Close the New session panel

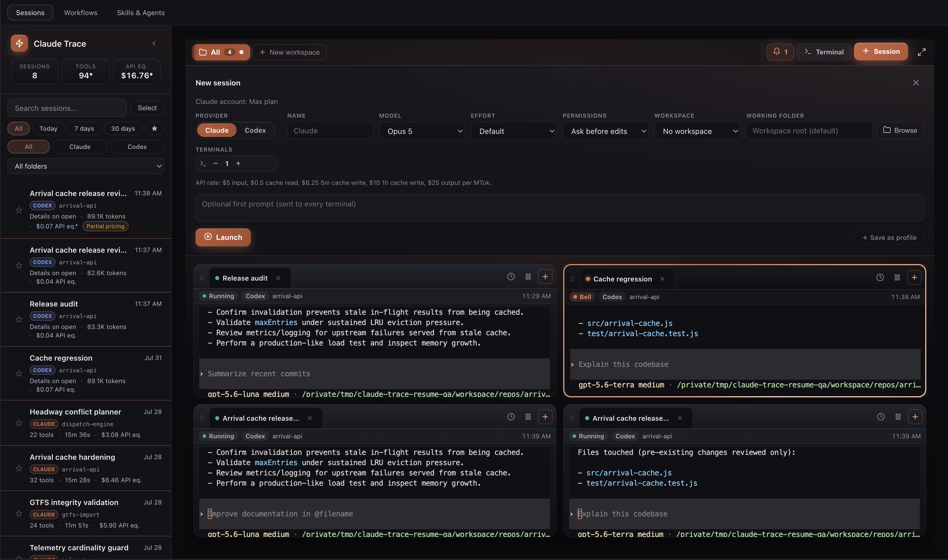click(x=916, y=83)
